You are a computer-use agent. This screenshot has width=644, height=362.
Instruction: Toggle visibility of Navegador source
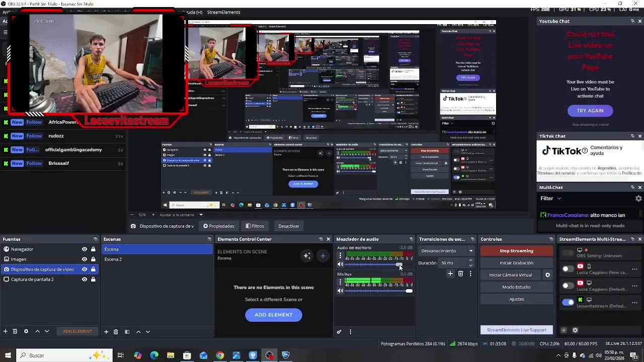[x=85, y=249]
